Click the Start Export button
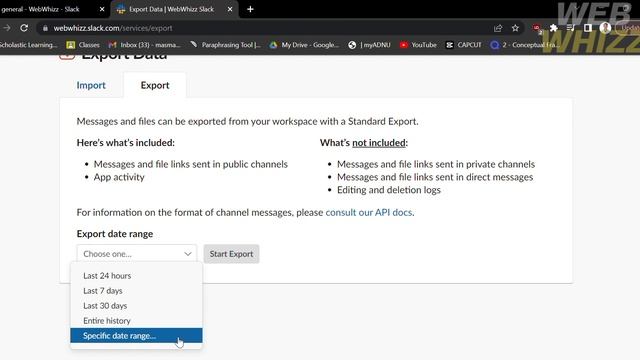The image size is (640, 360). click(231, 254)
